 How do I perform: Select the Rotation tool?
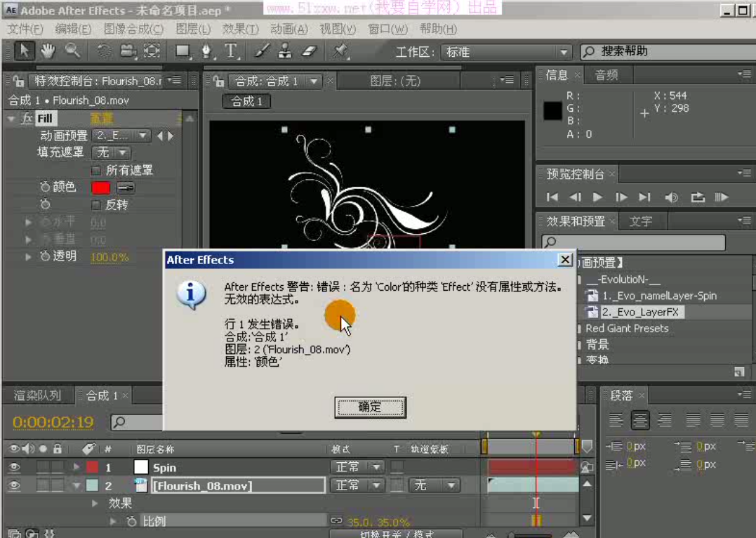[x=103, y=51]
